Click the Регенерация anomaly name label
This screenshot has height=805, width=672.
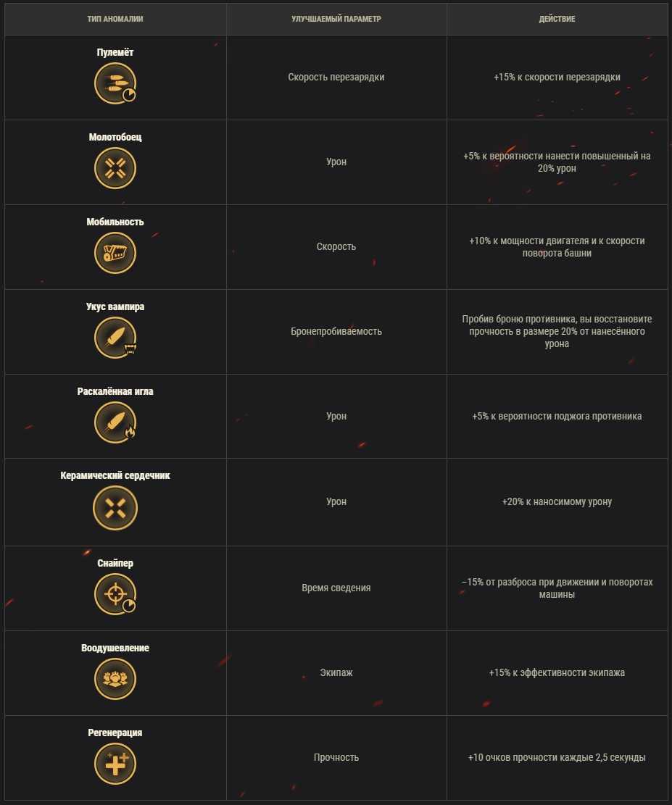[115, 733]
